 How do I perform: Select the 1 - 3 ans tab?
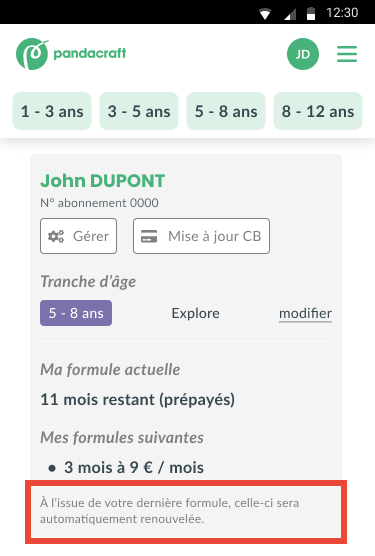pyautogui.click(x=52, y=111)
